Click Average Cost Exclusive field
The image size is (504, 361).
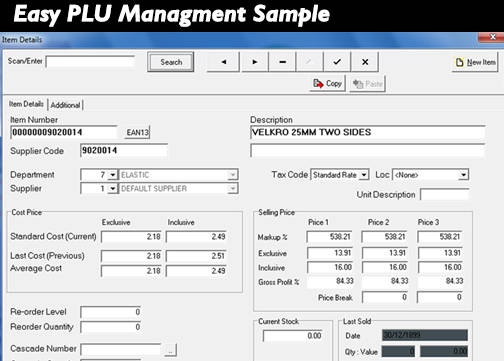point(131,271)
